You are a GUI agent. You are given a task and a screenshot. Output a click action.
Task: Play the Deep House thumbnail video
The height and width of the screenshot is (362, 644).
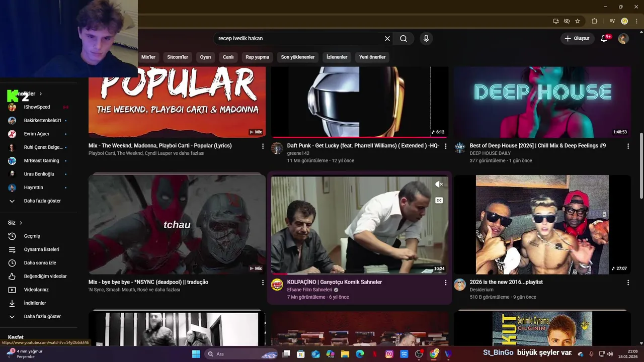542,102
